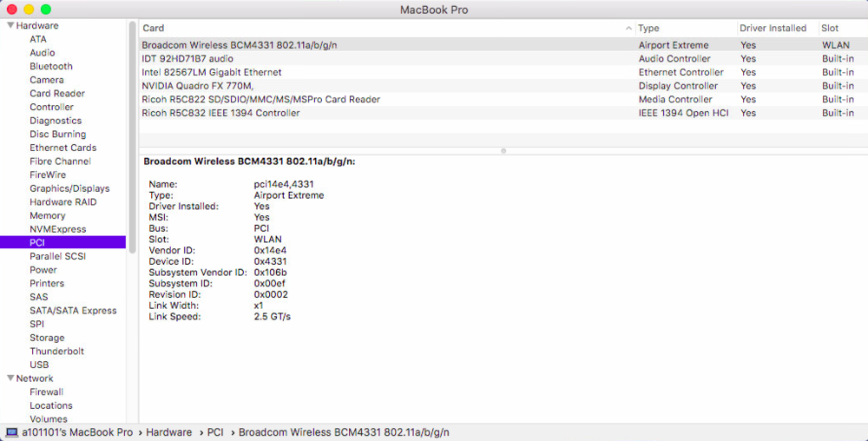Click the sidebar vertical scrollbar

(x=132, y=137)
